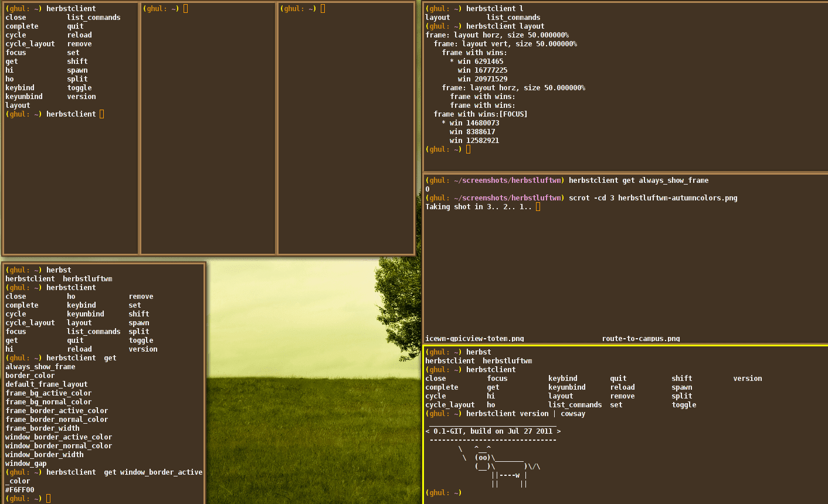This screenshot has width=828, height=504.
Task: Click the 'frame_border_active_color' setting name
Action: tap(57, 411)
